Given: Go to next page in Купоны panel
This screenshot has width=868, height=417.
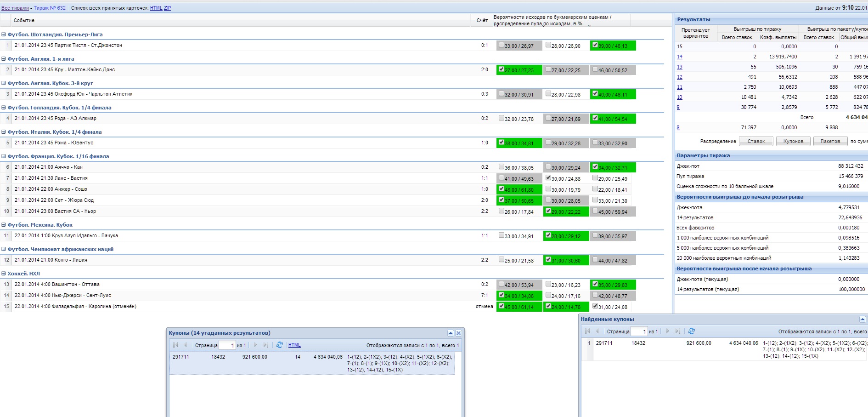Looking at the screenshot, I should pos(256,345).
